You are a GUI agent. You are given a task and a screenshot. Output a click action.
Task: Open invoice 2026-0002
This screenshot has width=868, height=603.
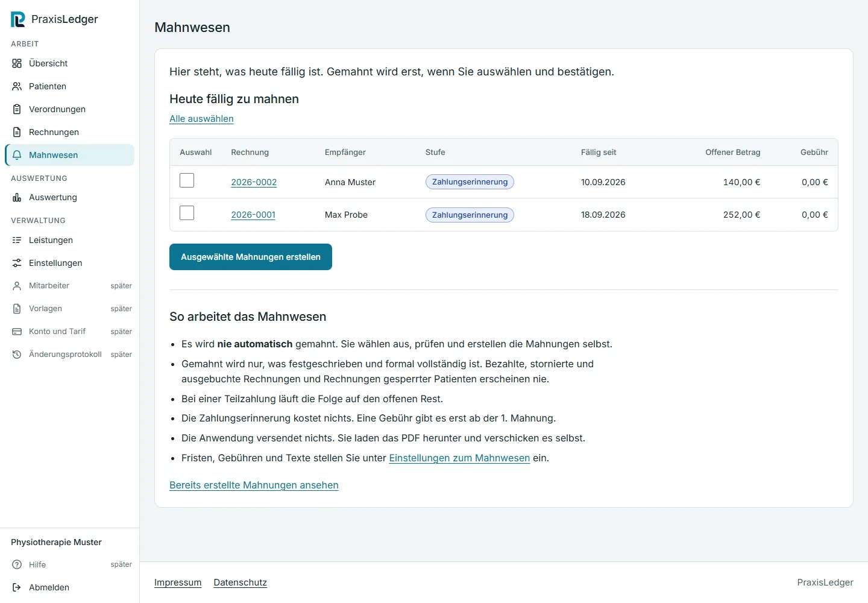[254, 182]
